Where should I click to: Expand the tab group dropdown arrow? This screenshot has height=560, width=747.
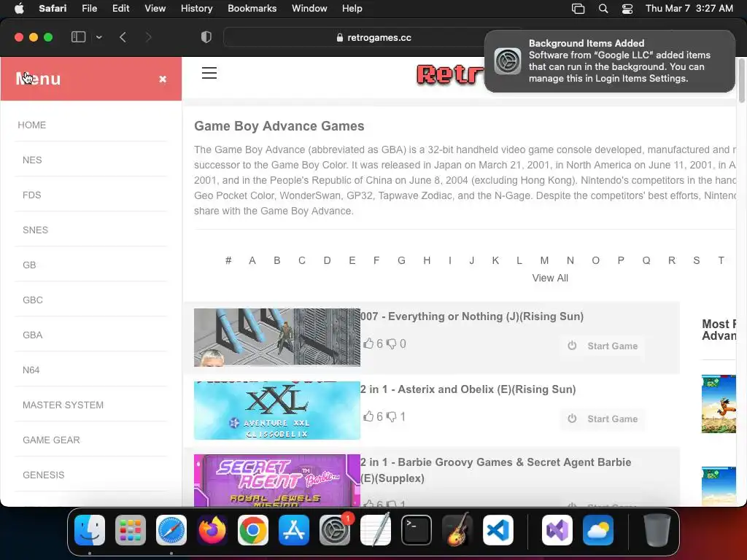[99, 37]
